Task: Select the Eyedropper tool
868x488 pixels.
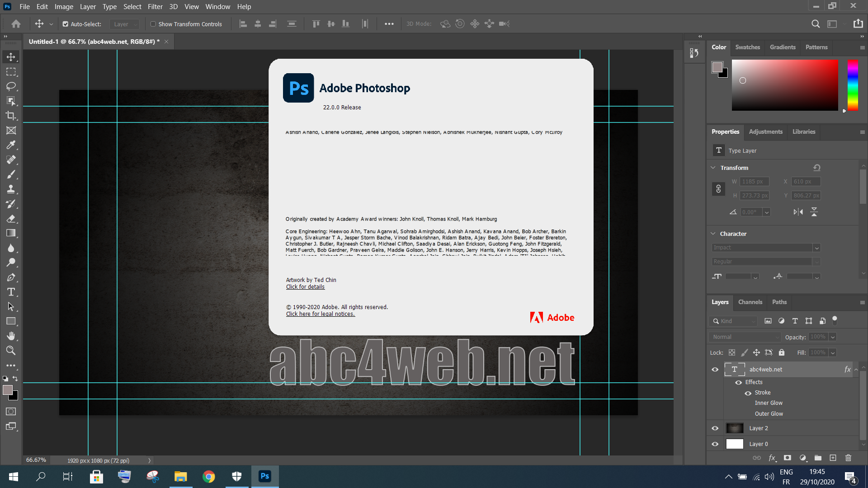Action: click(11, 145)
